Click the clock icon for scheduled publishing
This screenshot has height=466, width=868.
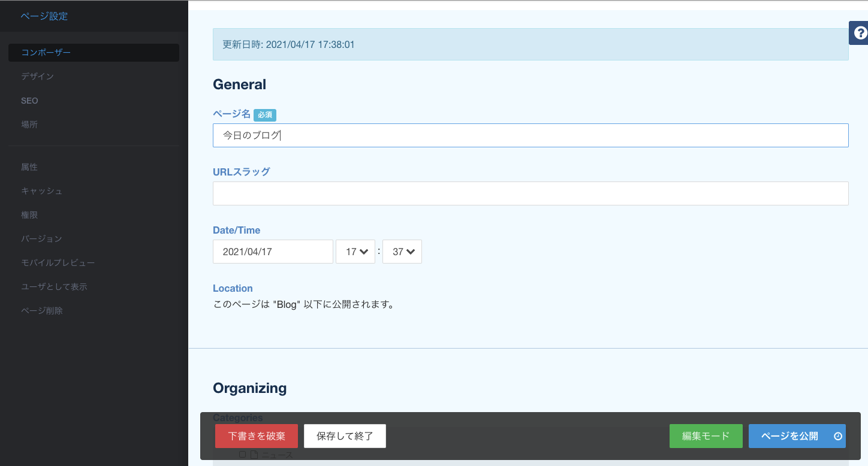tap(838, 436)
